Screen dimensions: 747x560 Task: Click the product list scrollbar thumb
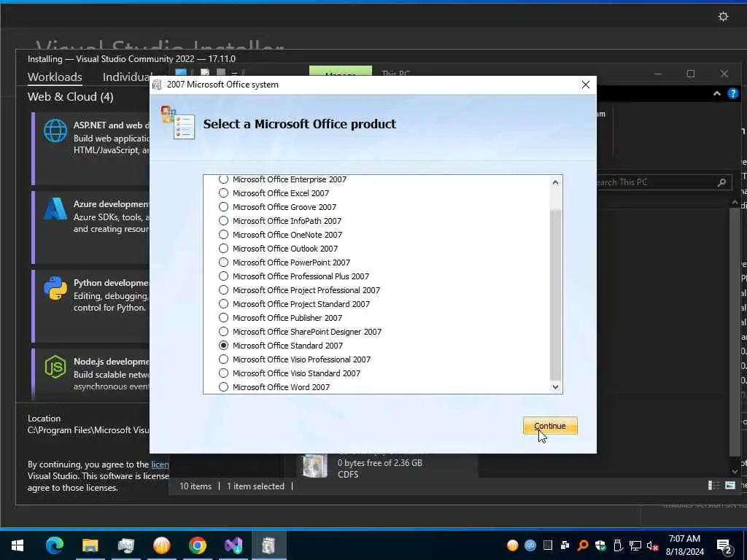click(555, 295)
